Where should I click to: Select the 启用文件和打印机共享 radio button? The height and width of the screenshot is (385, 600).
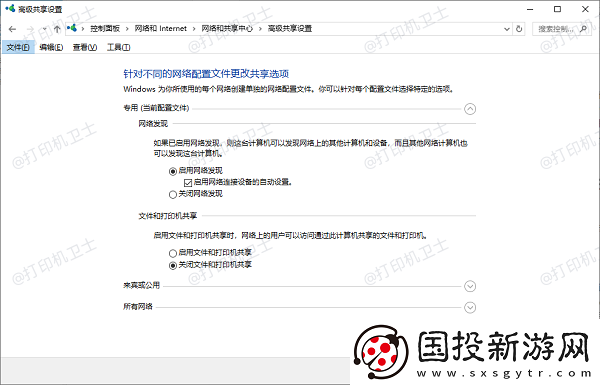[x=173, y=253]
